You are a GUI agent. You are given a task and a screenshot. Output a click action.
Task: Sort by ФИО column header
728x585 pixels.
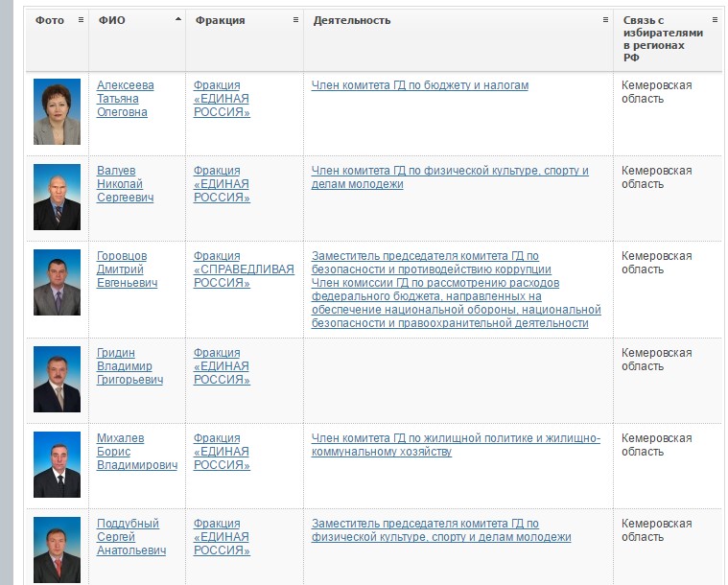pos(112,20)
